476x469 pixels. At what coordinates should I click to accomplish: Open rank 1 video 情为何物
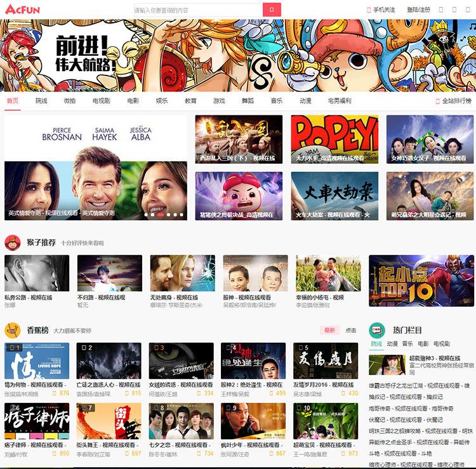37,361
